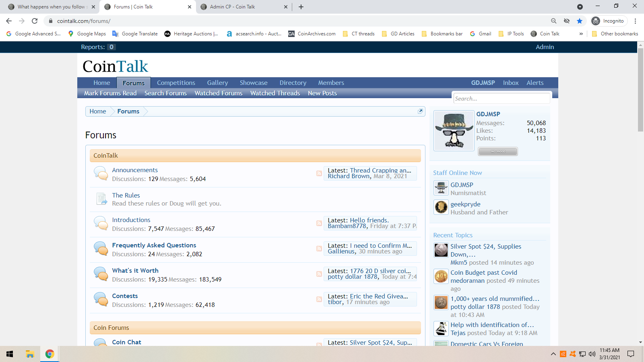Open the Inbox link
This screenshot has width=644, height=362.
point(510,82)
